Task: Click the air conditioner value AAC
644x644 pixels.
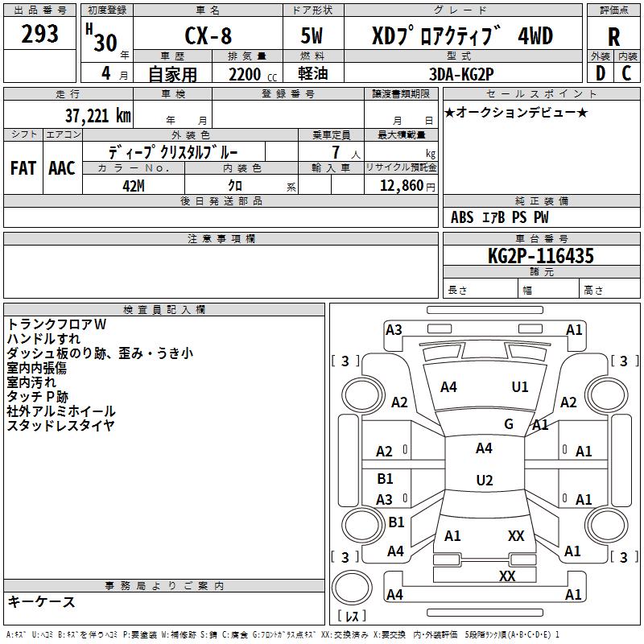Action: (x=62, y=168)
